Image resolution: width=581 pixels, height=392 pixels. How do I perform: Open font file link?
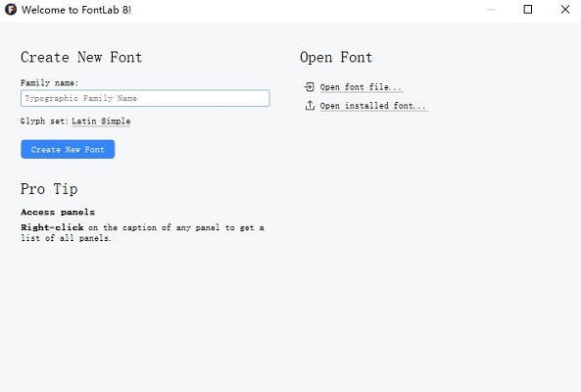[361, 87]
